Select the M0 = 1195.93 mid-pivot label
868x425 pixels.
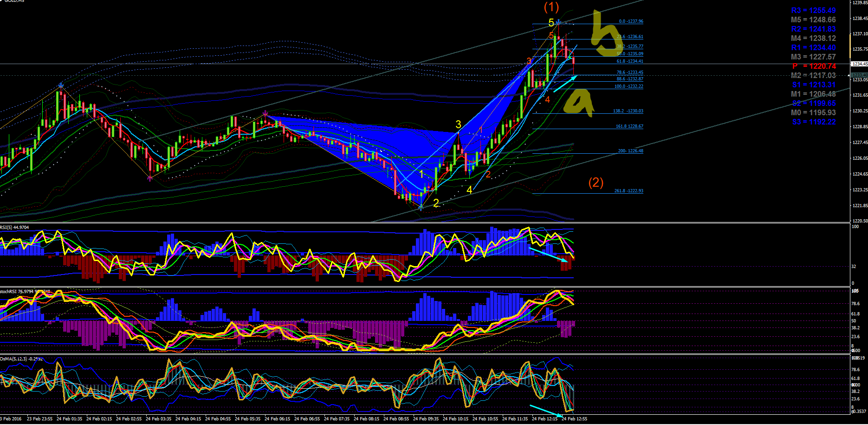tap(813, 112)
